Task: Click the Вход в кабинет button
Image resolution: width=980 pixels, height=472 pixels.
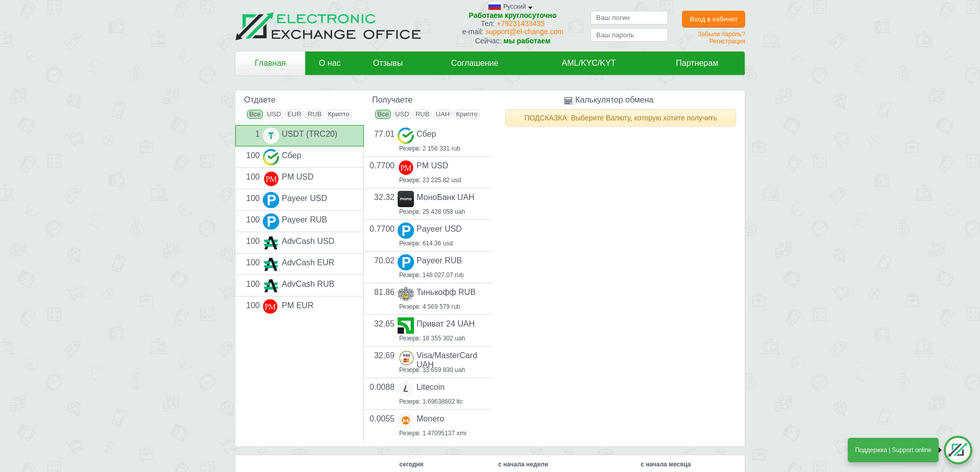Action: (x=713, y=19)
